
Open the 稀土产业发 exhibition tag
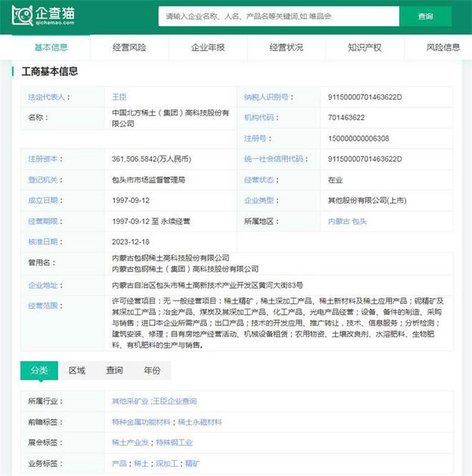click(x=130, y=443)
